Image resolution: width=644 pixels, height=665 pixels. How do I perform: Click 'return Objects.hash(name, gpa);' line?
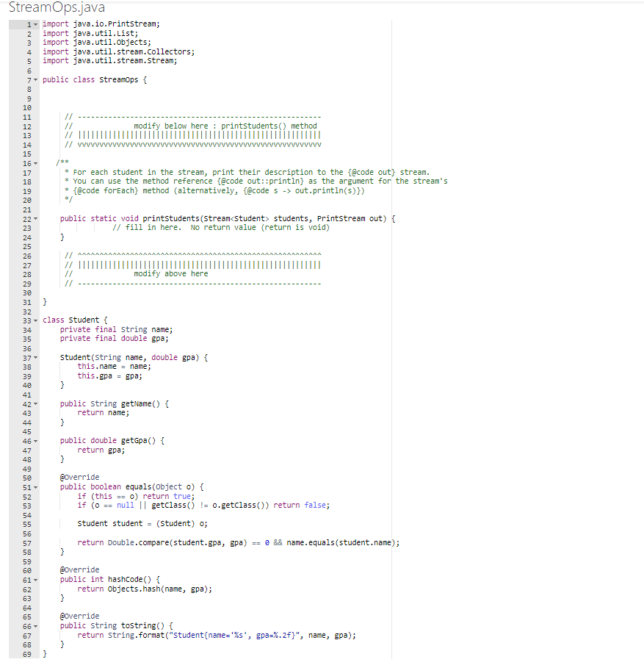pyautogui.click(x=145, y=589)
